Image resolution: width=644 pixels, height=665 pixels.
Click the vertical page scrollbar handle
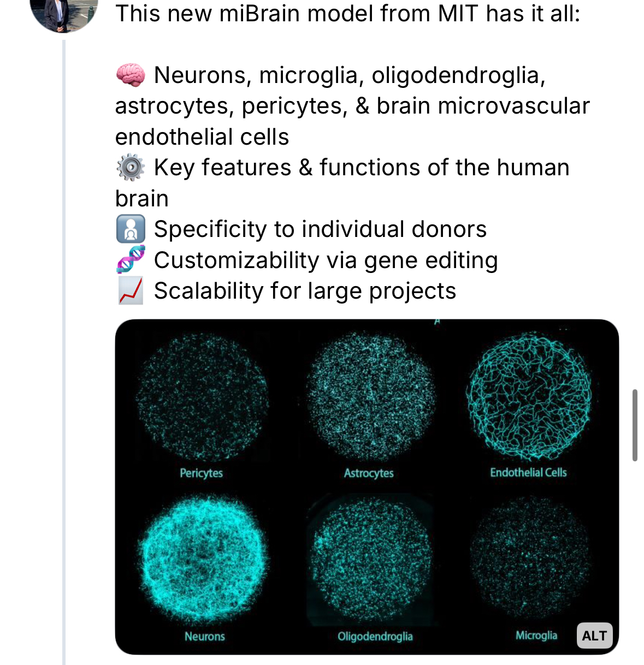[x=635, y=425]
